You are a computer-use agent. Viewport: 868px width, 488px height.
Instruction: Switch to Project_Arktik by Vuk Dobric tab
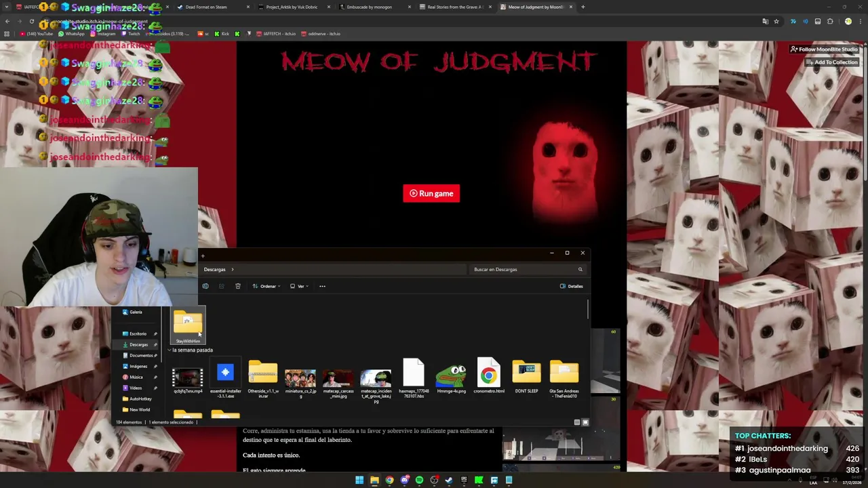click(x=294, y=7)
